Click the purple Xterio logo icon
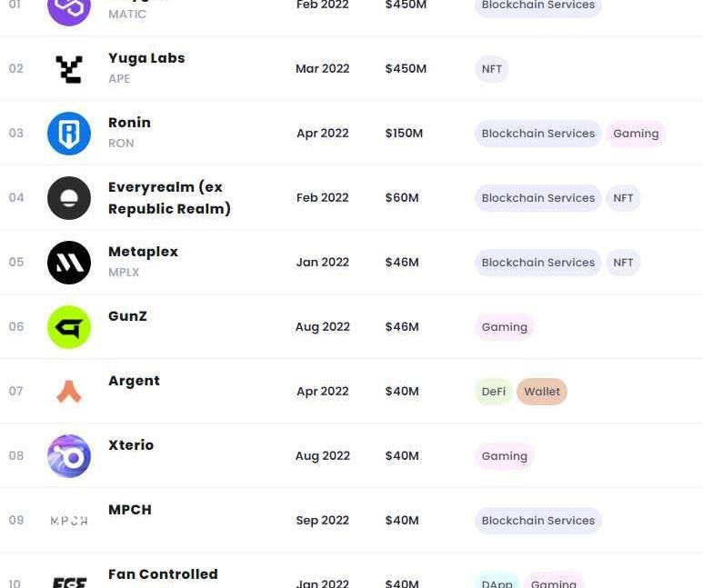Viewport: 703px width, 588px height. point(69,456)
